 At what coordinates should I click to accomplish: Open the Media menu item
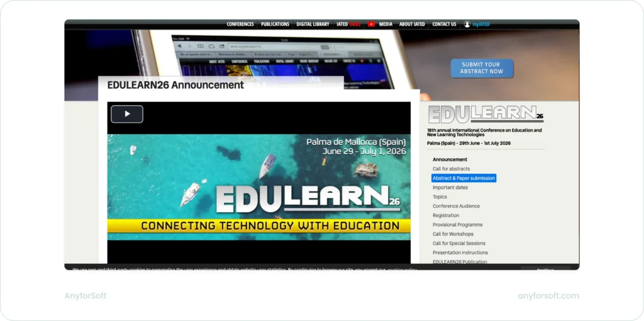point(386,25)
